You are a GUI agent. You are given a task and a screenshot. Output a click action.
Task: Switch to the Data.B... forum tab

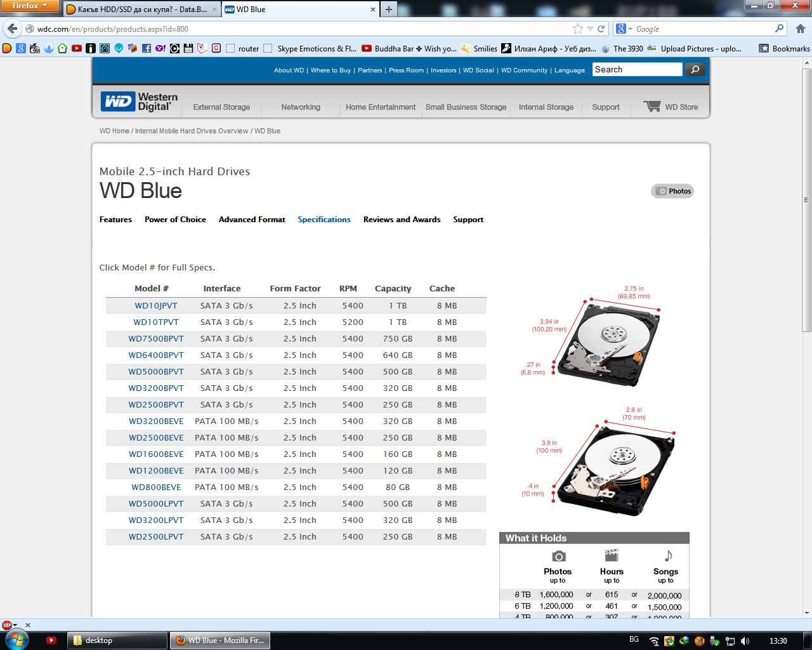[x=142, y=10]
